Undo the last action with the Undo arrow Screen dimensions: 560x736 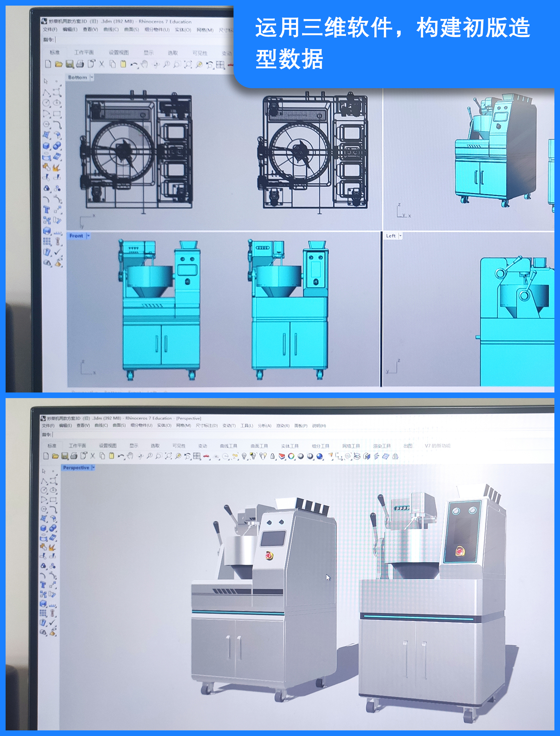point(121,456)
